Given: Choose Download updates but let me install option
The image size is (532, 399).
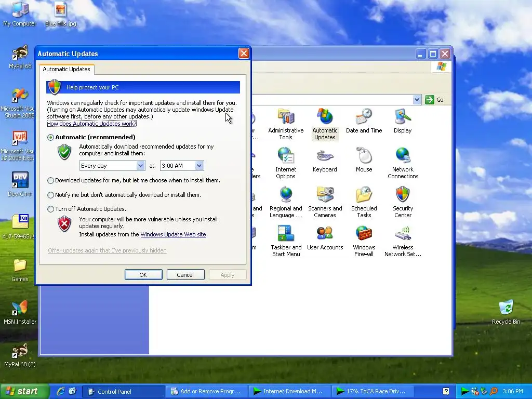Looking at the screenshot, I should [x=50, y=180].
